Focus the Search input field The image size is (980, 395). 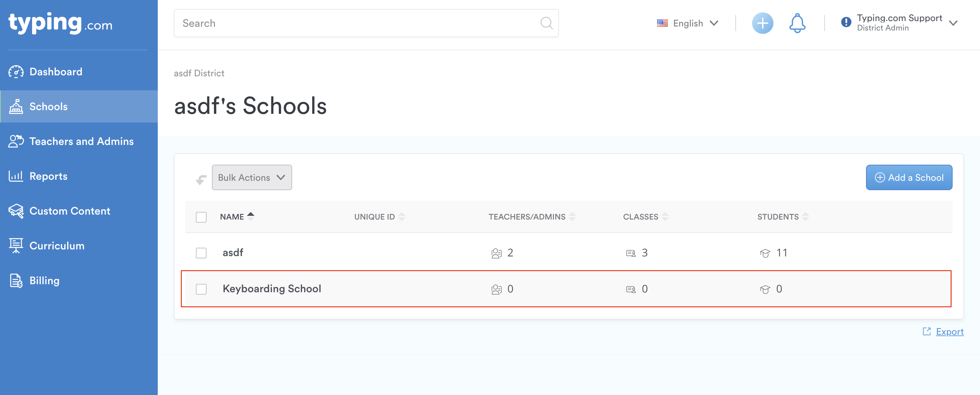(358, 23)
